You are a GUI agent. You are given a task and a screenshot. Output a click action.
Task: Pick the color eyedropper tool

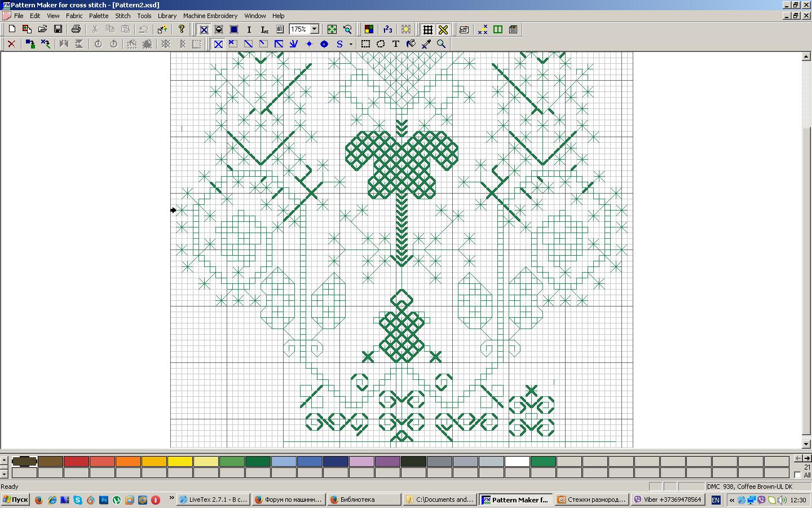(x=426, y=44)
